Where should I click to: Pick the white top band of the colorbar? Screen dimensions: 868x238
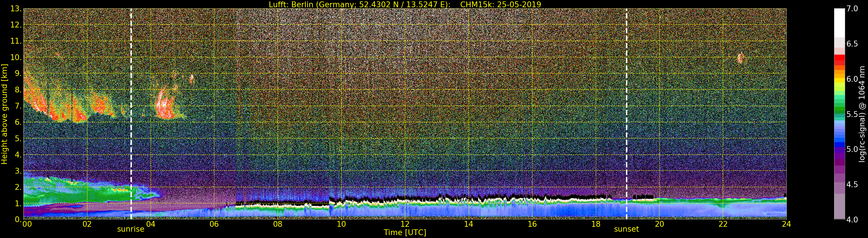click(x=839, y=23)
